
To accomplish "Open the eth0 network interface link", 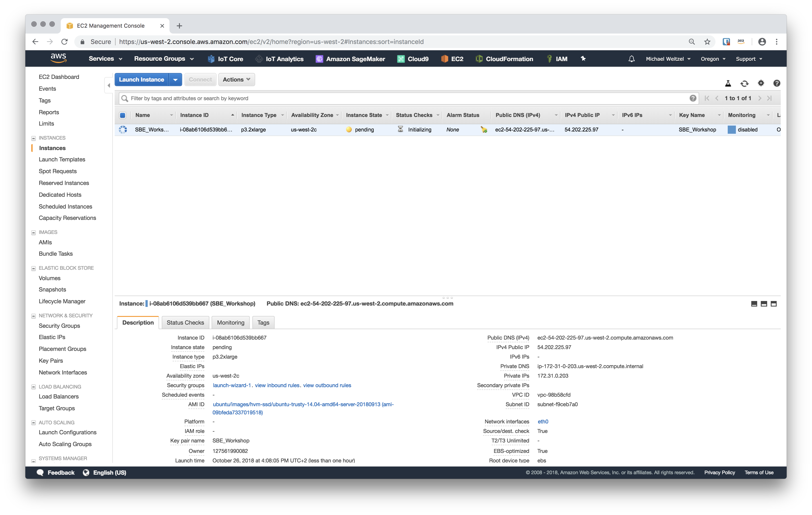I will coord(543,422).
